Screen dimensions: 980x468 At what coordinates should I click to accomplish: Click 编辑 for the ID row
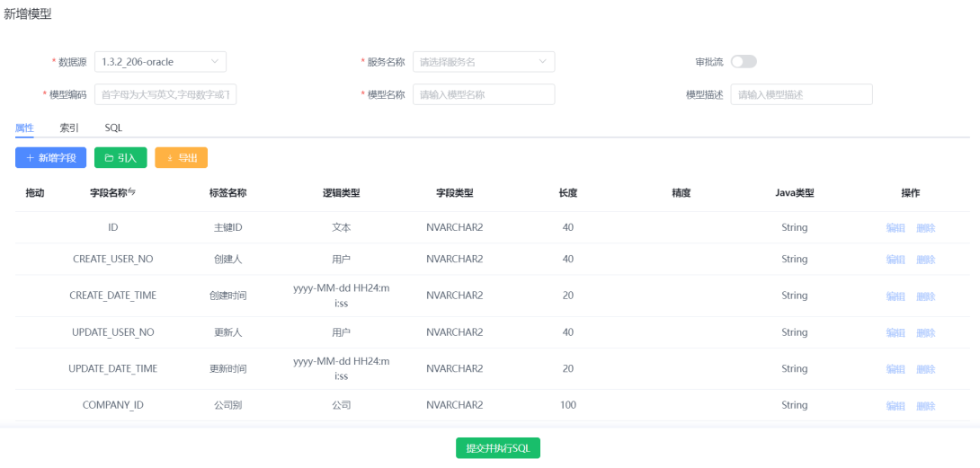(895, 228)
